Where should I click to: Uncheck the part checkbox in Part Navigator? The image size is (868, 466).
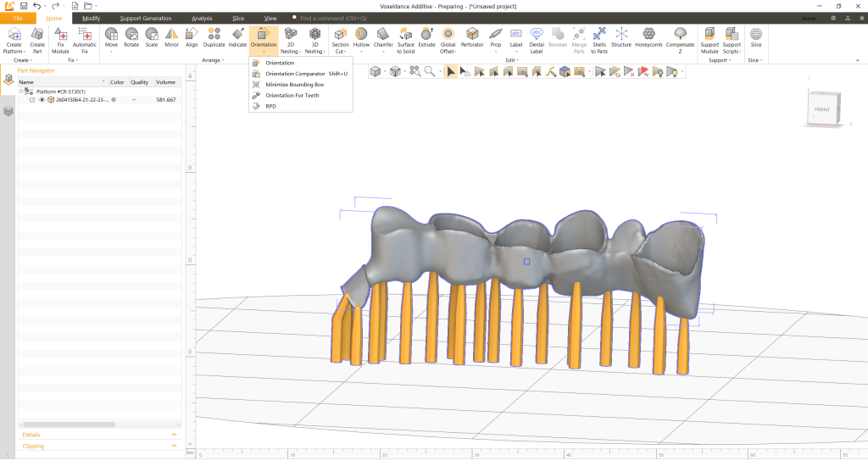coord(32,100)
